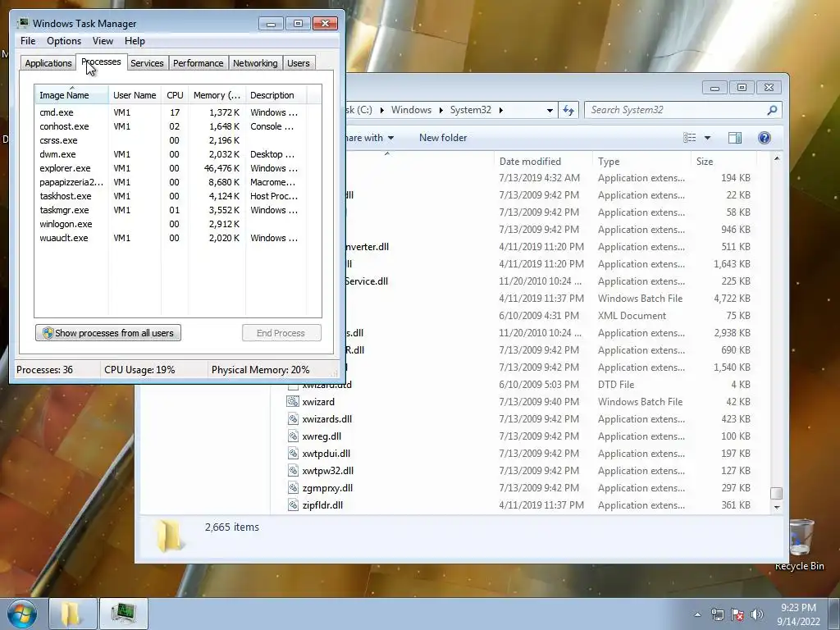
Task: Select Task Manager taskbar button
Action: [x=124, y=614]
